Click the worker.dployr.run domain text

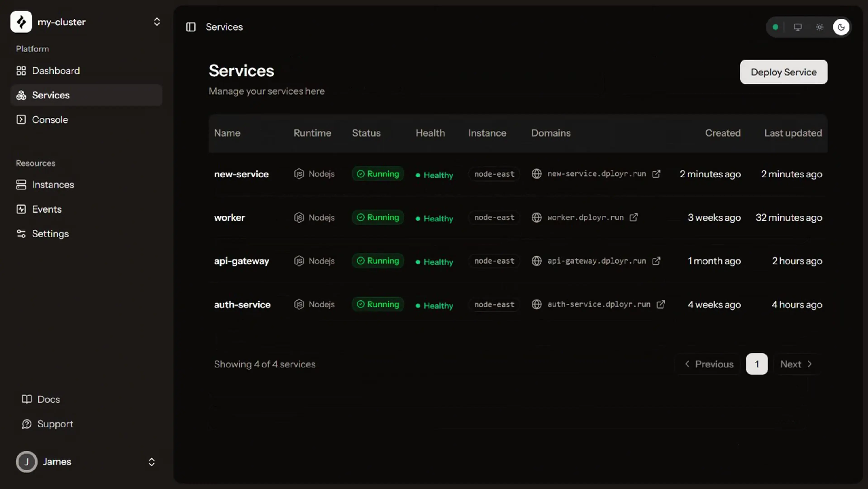585,217
